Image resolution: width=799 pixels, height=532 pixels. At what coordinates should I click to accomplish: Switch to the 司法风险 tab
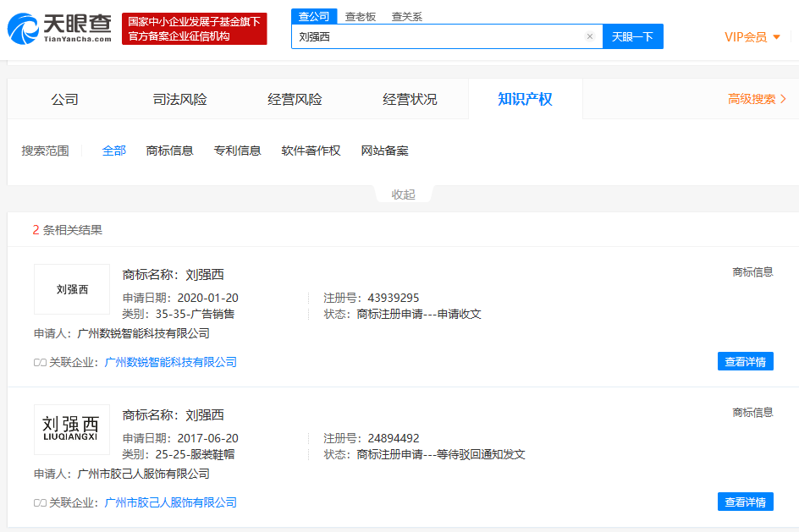click(179, 99)
